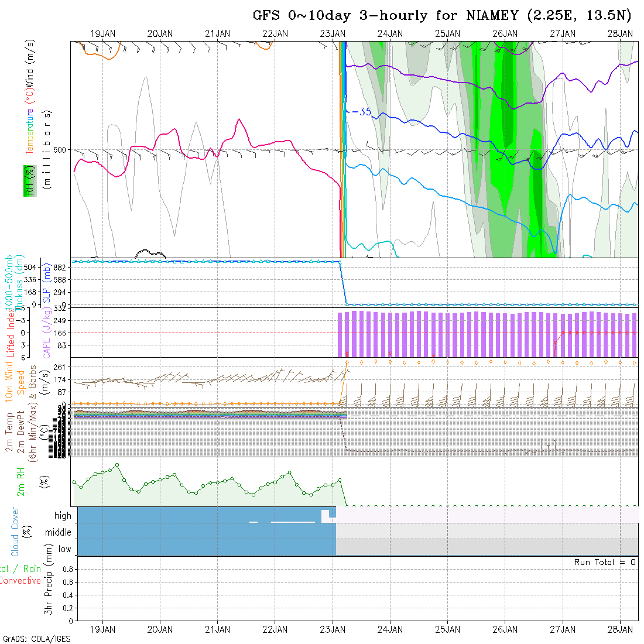This screenshot has height=644, width=644.
Task: Select the 19JAN label on top axis
Action: click(103, 34)
